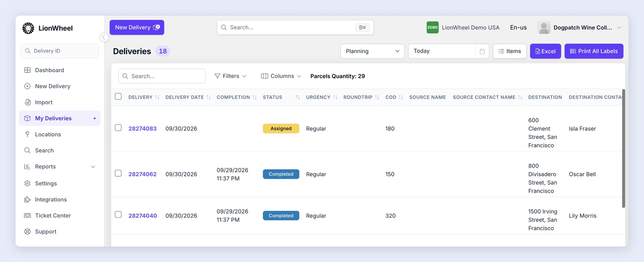Sort by Roundtrip column arrows

[x=377, y=97]
